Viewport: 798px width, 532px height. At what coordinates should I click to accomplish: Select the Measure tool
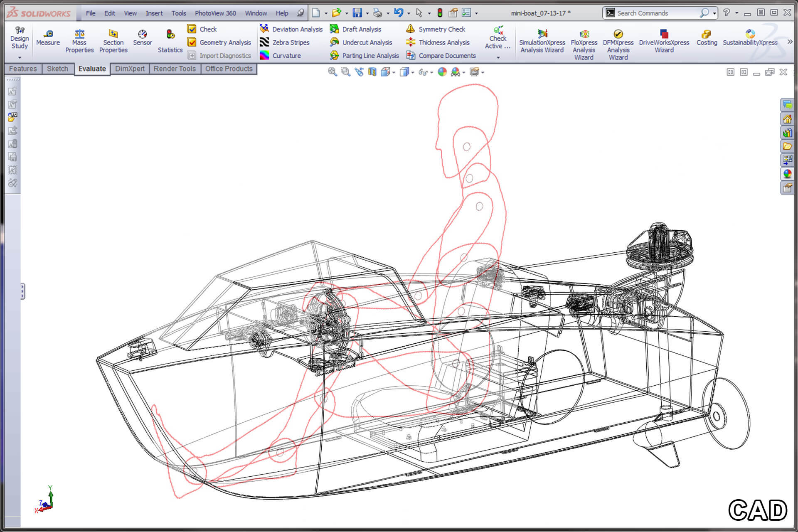coord(48,39)
